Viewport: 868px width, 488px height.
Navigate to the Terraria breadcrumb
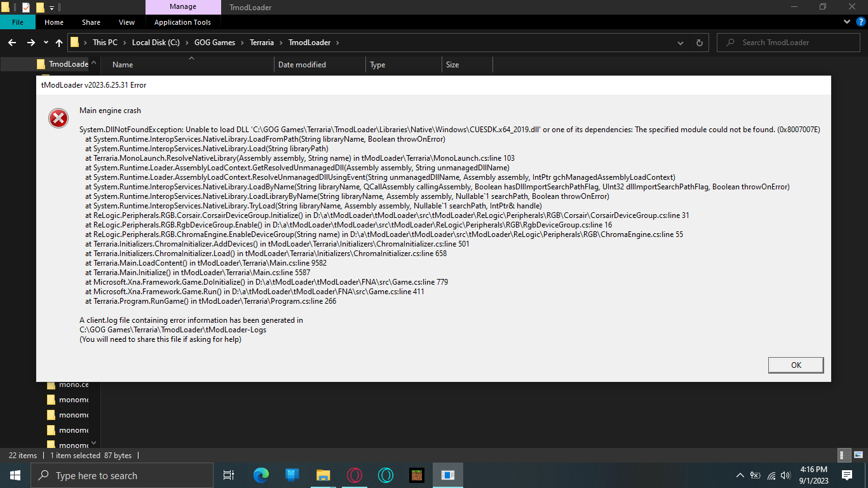(x=262, y=43)
